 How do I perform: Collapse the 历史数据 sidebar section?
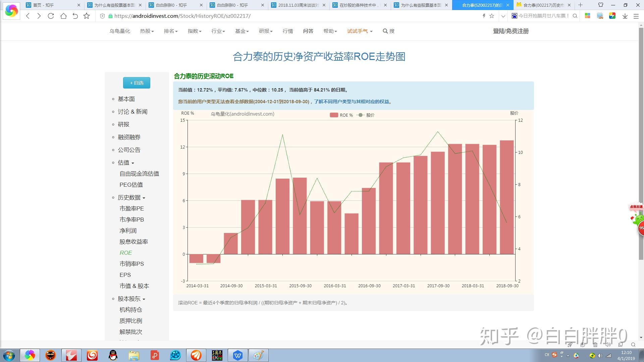pyautogui.click(x=131, y=197)
